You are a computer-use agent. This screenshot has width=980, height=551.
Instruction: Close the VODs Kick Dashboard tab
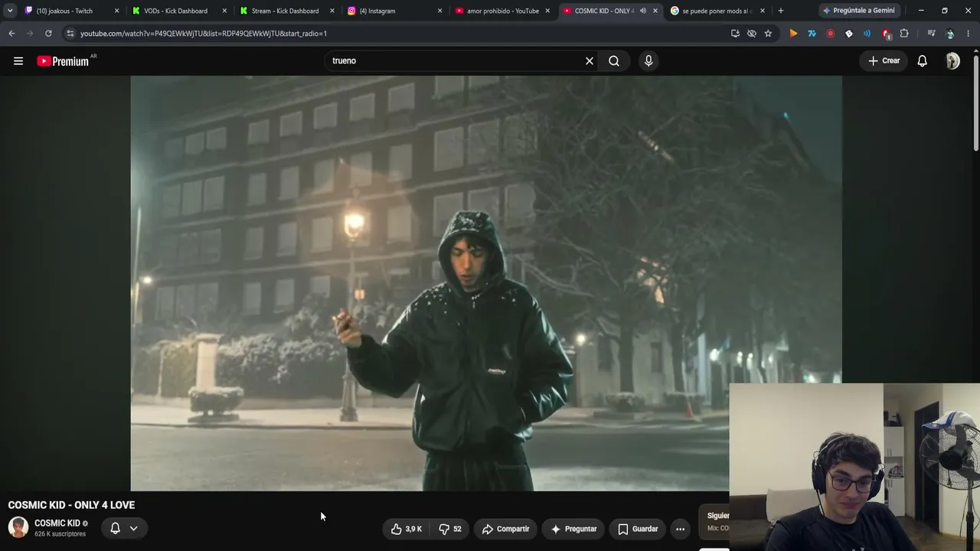[224, 11]
